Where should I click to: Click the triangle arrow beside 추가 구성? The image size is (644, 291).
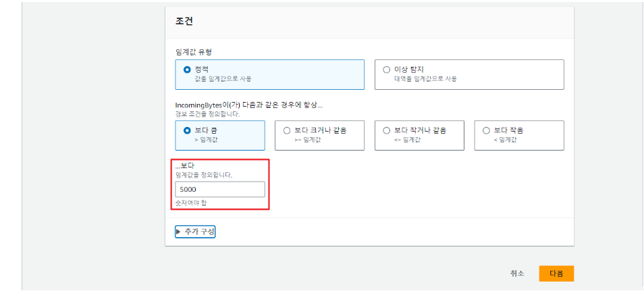pos(178,232)
